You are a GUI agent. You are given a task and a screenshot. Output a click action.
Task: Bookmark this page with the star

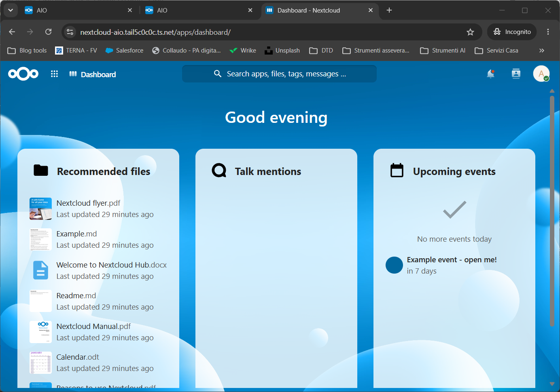470,32
